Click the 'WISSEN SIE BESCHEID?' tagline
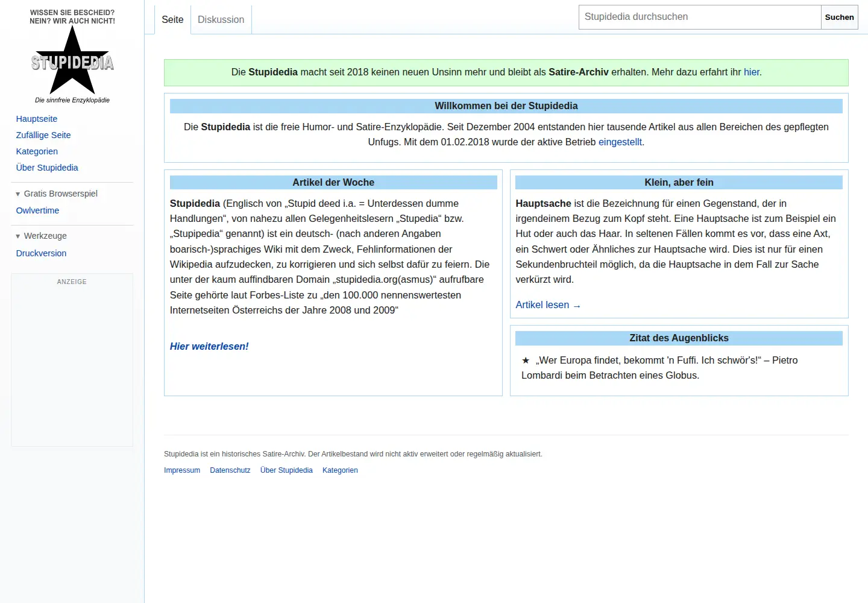Screen dimensions: 868x603 pyautogui.click(x=72, y=13)
